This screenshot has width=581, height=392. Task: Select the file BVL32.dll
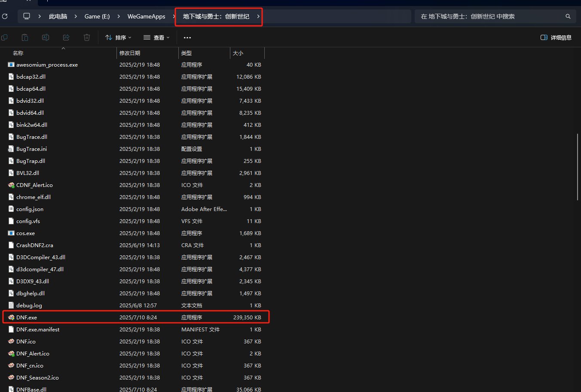point(28,173)
